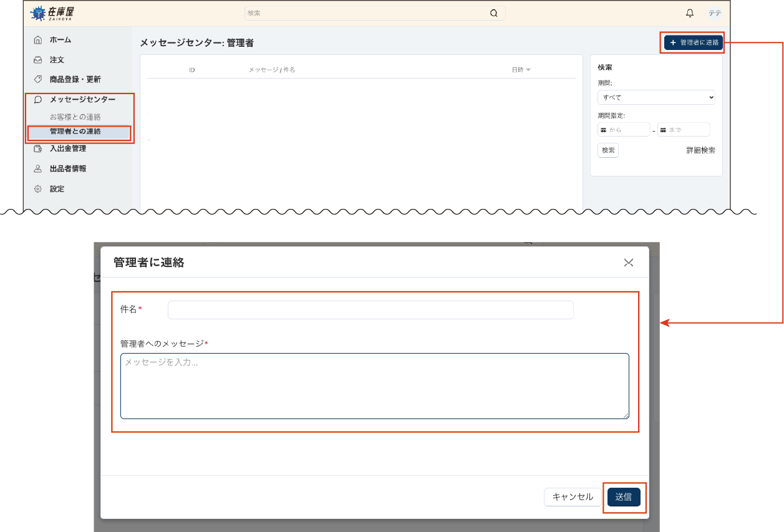Select the ホーム icon in the sidebar
Screen dimensions: 784x532
pos(37,39)
